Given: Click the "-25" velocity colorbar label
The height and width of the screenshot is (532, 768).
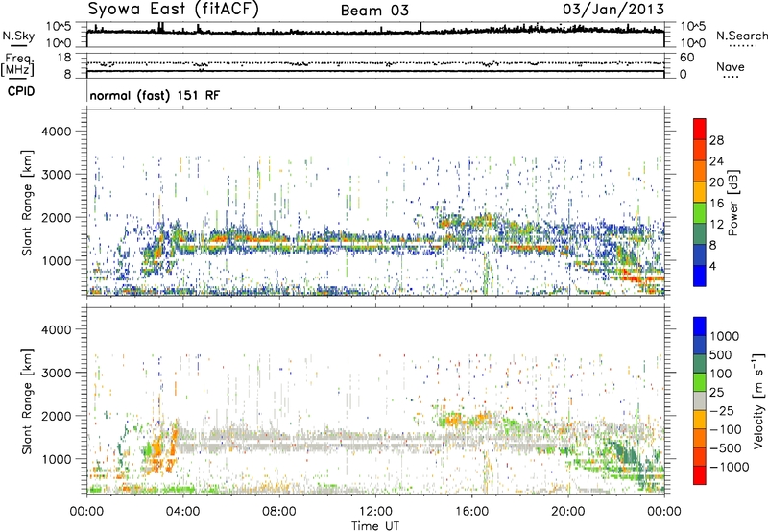Looking at the screenshot, I should click(720, 411).
